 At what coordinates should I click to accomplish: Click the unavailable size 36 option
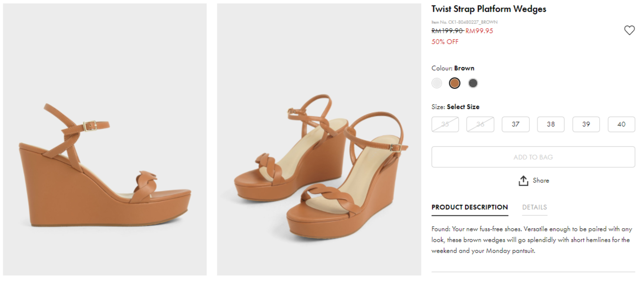pyautogui.click(x=480, y=124)
